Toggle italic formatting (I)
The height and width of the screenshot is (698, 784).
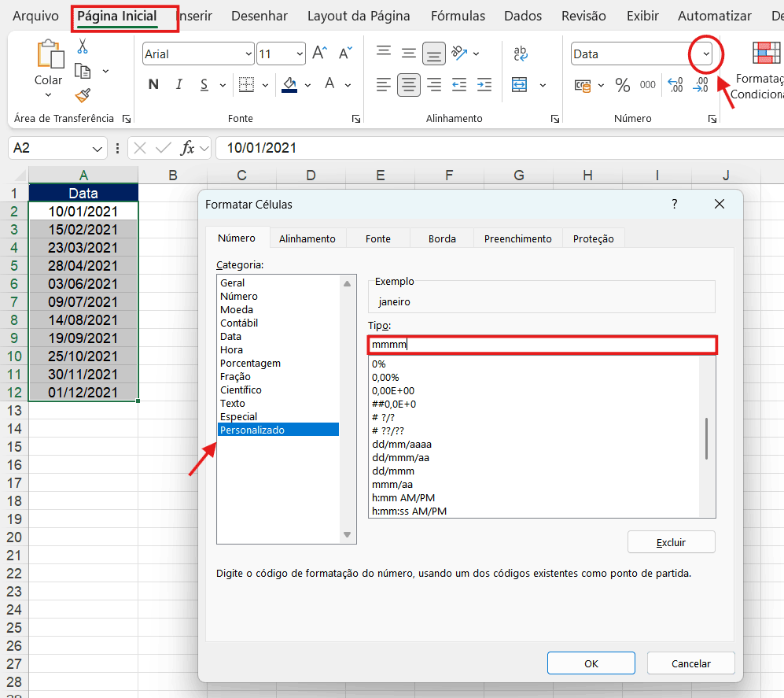pyautogui.click(x=179, y=84)
